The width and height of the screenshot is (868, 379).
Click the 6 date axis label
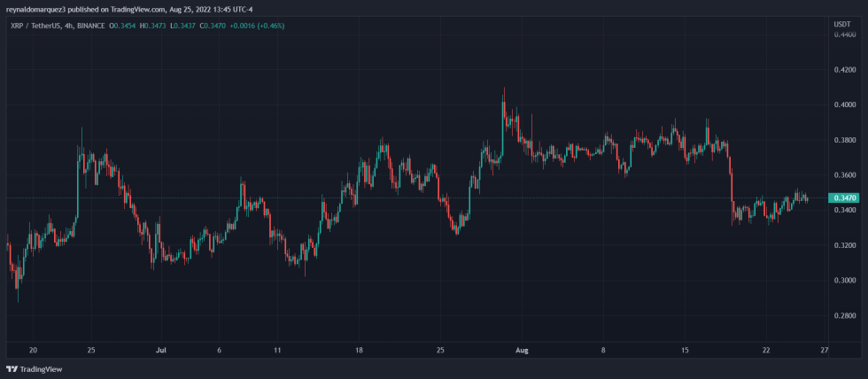click(220, 350)
